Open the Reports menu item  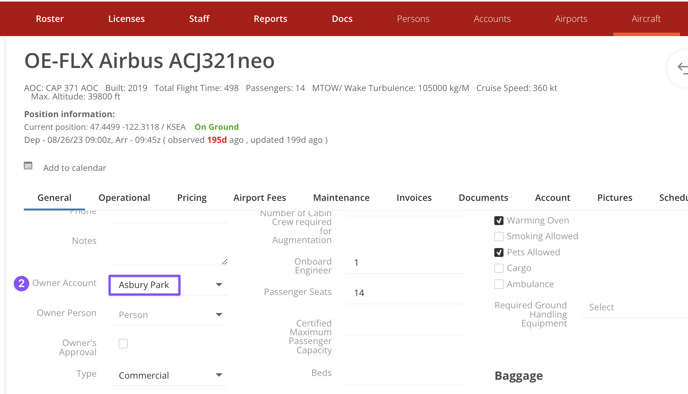click(x=270, y=19)
